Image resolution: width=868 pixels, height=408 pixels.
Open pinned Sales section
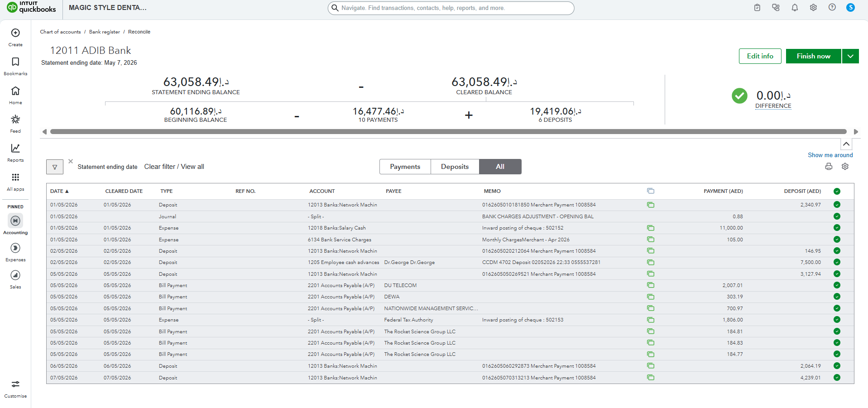click(x=15, y=279)
